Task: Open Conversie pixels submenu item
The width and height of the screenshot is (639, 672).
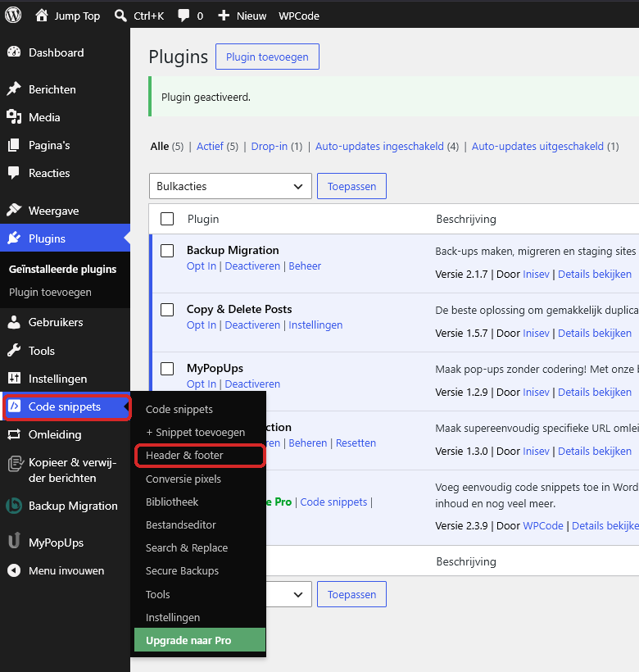Action: (184, 479)
